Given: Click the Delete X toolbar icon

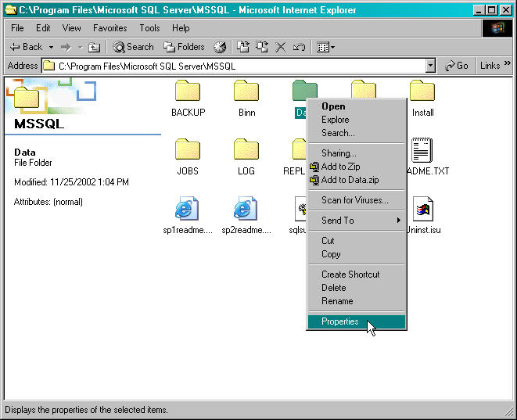Looking at the screenshot, I should click(x=281, y=48).
